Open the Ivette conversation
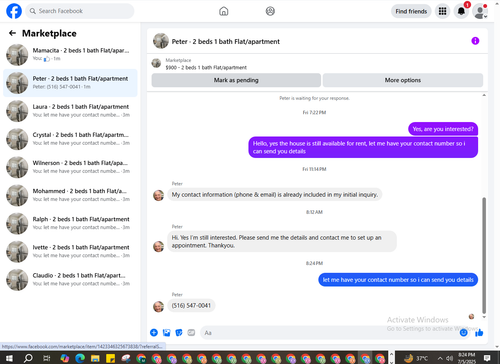This screenshot has height=364, width=500. (70, 252)
